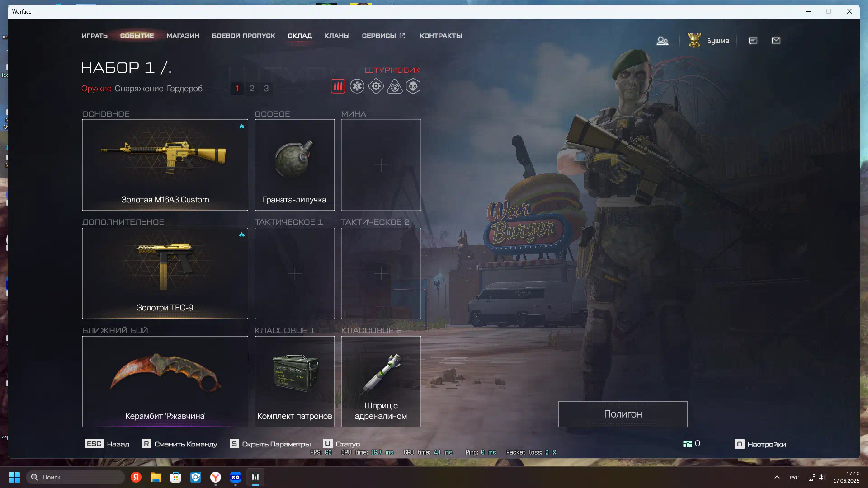Click the Настройки O key icon

[740, 444]
